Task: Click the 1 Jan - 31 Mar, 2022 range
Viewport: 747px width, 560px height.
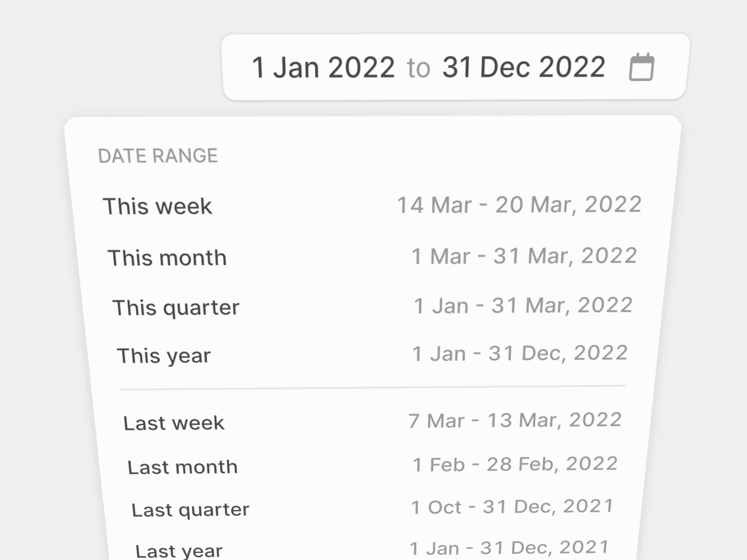Action: [523, 305]
